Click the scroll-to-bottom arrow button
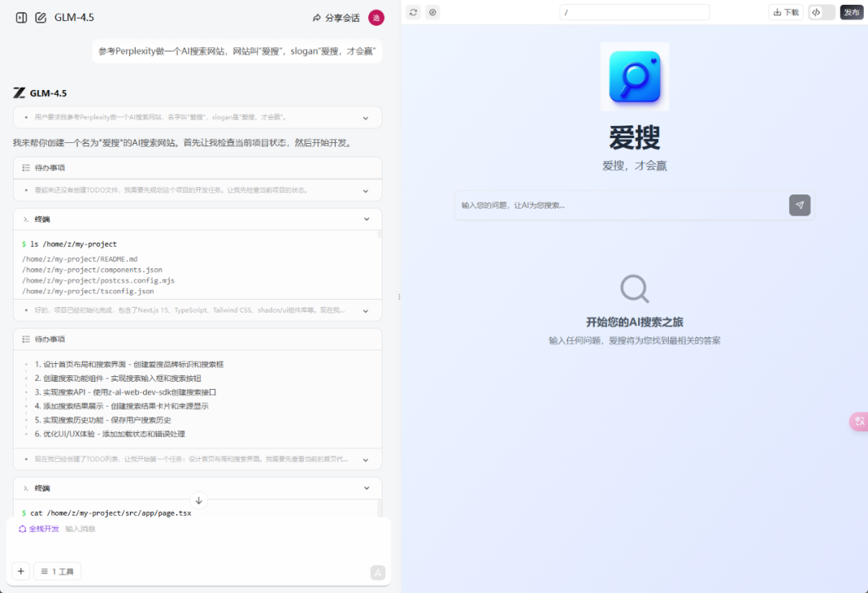868x593 pixels. (199, 501)
